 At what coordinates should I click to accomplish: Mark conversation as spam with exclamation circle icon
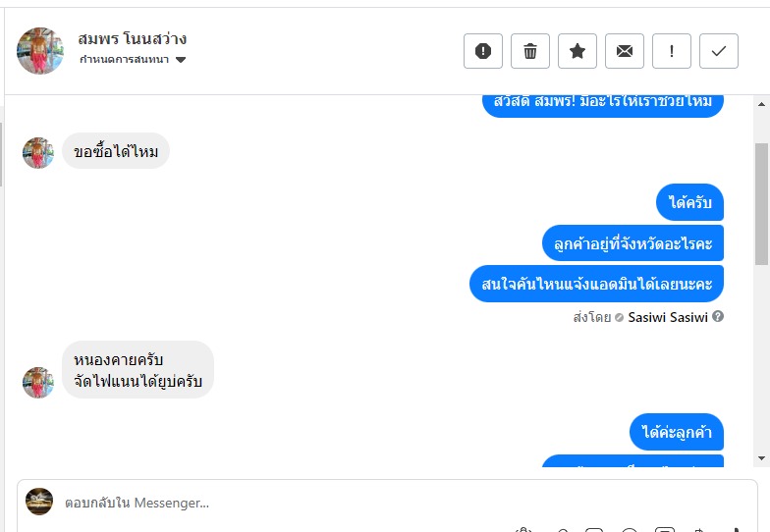pos(483,51)
